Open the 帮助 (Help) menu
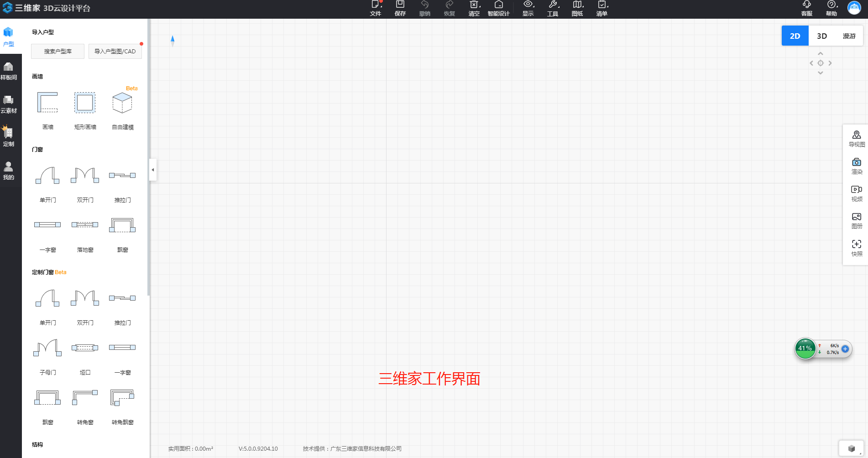This screenshot has height=458, width=868. pyautogui.click(x=831, y=9)
